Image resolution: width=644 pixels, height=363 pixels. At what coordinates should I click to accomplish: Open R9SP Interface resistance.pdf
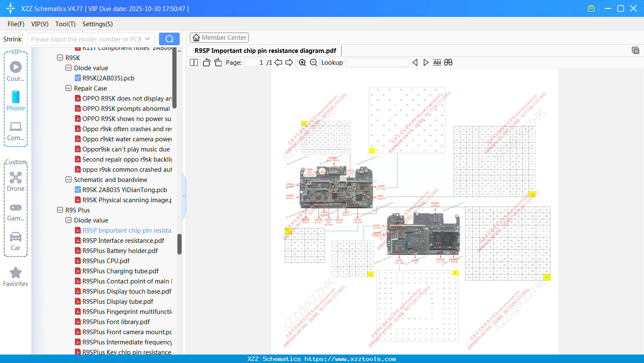pos(120,240)
